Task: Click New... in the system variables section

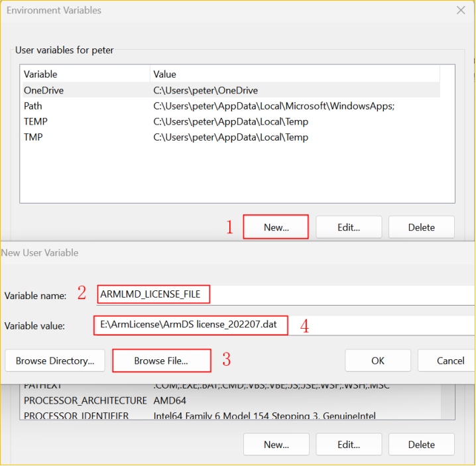Action: (276, 445)
